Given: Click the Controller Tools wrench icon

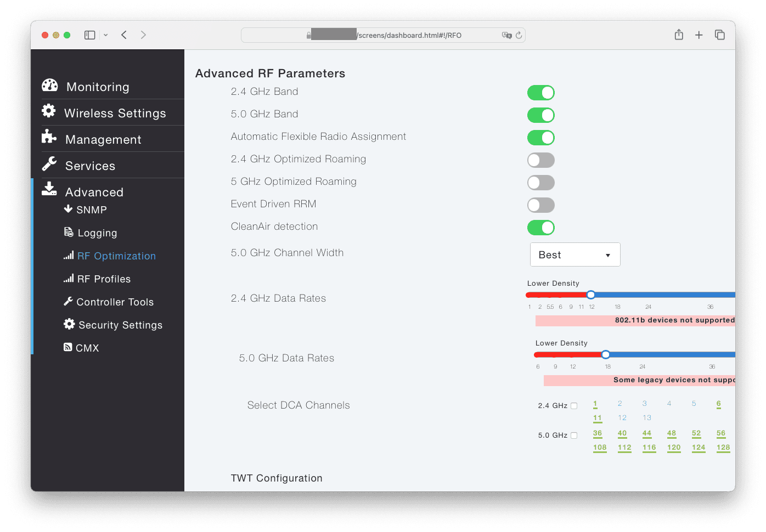Looking at the screenshot, I should click(x=68, y=302).
